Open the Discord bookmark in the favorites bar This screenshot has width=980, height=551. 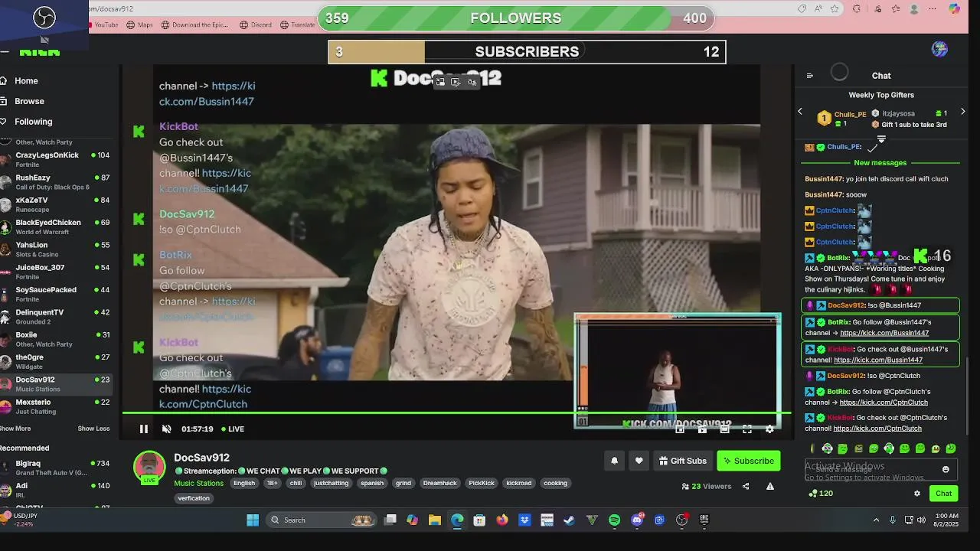pyautogui.click(x=256, y=24)
